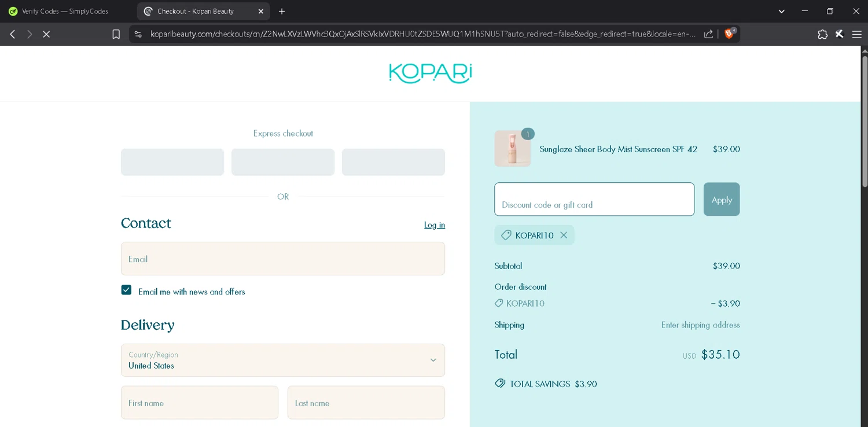
Task: Click the tag icon in the KOPARI10 chip
Action: 506,235
